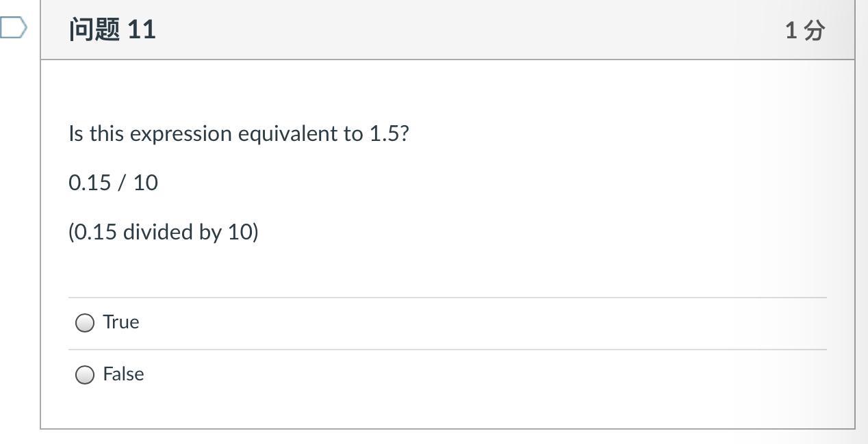Select the True radio button

tap(85, 323)
